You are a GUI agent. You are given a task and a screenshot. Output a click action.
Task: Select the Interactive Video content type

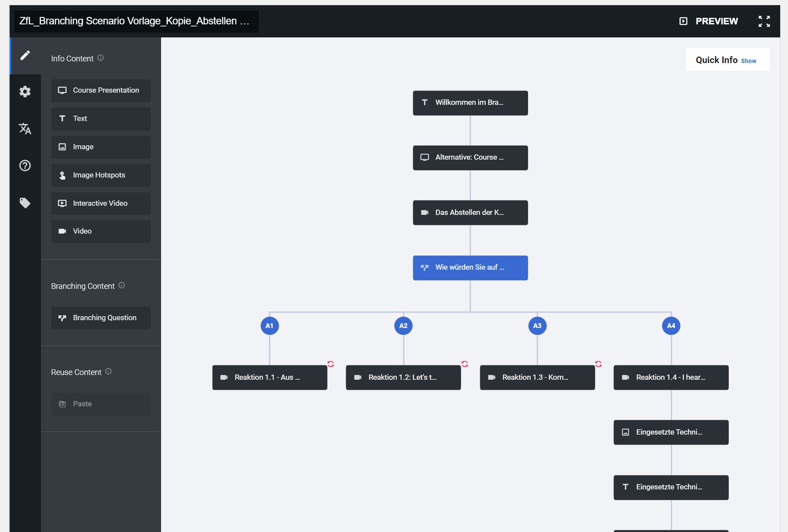(x=101, y=203)
